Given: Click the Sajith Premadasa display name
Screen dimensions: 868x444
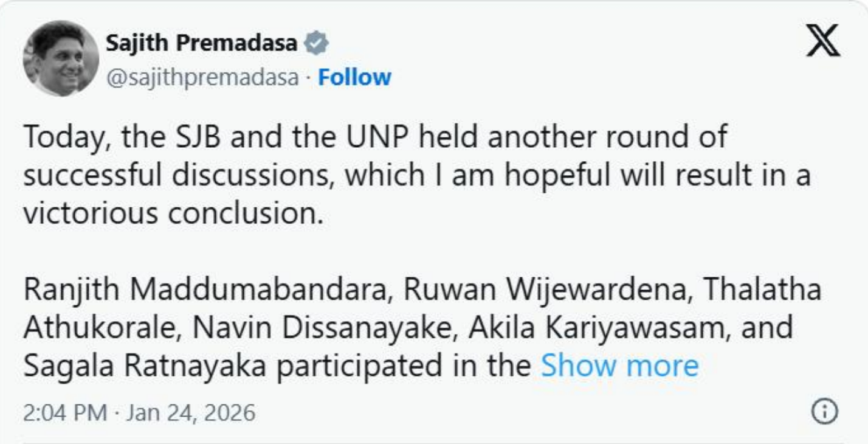Looking at the screenshot, I should coord(202,43).
